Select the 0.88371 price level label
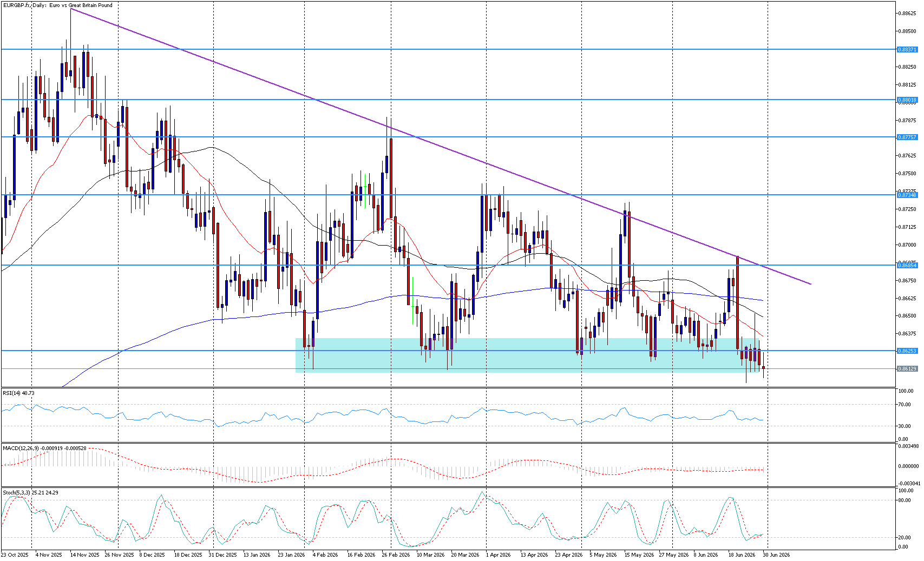Screen dimensions: 924x561 coord(907,49)
